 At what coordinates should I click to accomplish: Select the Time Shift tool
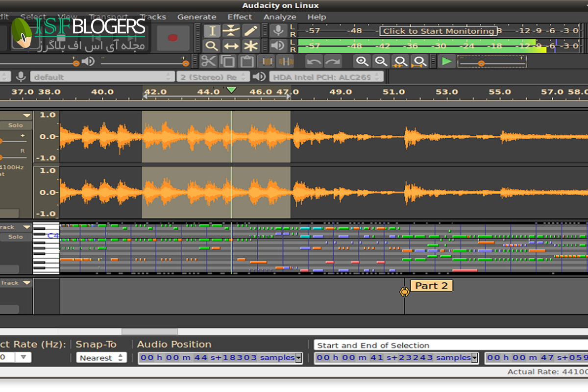pyautogui.click(x=231, y=46)
